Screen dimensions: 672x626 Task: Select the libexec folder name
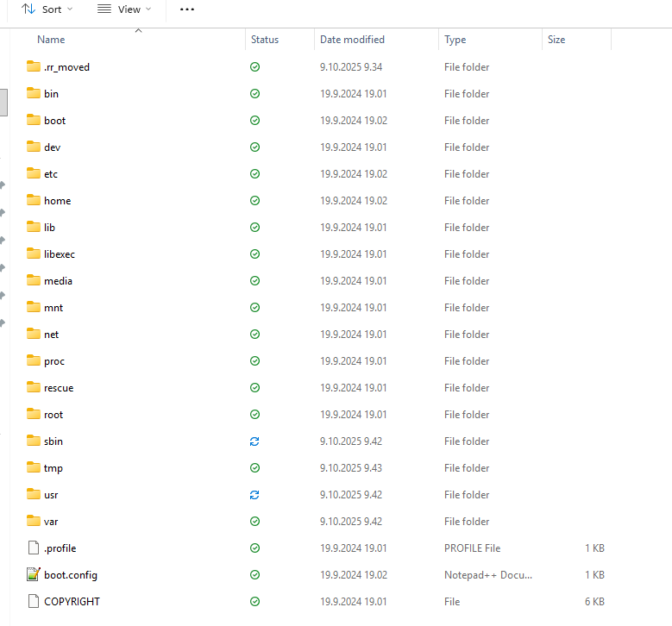[60, 254]
